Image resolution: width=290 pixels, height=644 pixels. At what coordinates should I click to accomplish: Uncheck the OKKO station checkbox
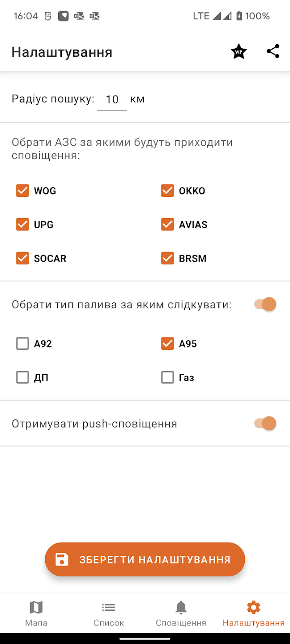pyautogui.click(x=167, y=191)
